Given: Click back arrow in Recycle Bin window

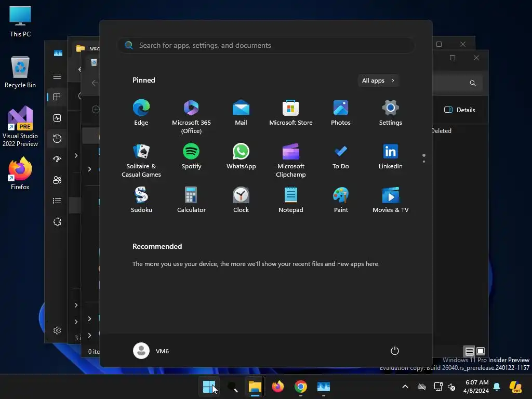Looking at the screenshot, I should click(95, 83).
